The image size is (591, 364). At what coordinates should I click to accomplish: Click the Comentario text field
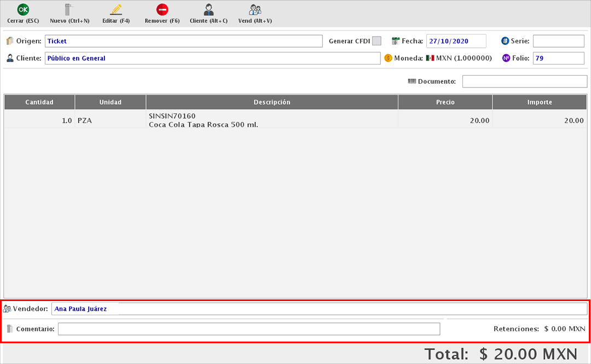pyautogui.click(x=248, y=329)
